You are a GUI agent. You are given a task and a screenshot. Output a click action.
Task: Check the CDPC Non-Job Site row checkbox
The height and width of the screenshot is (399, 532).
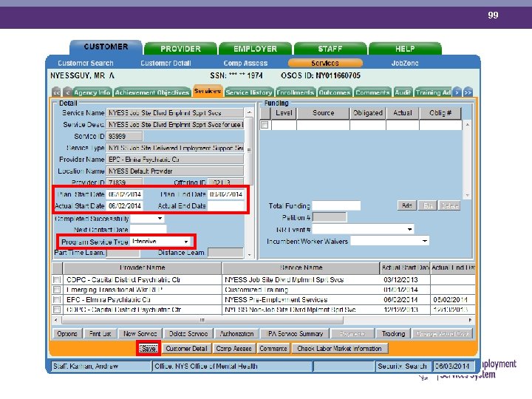[x=57, y=310]
